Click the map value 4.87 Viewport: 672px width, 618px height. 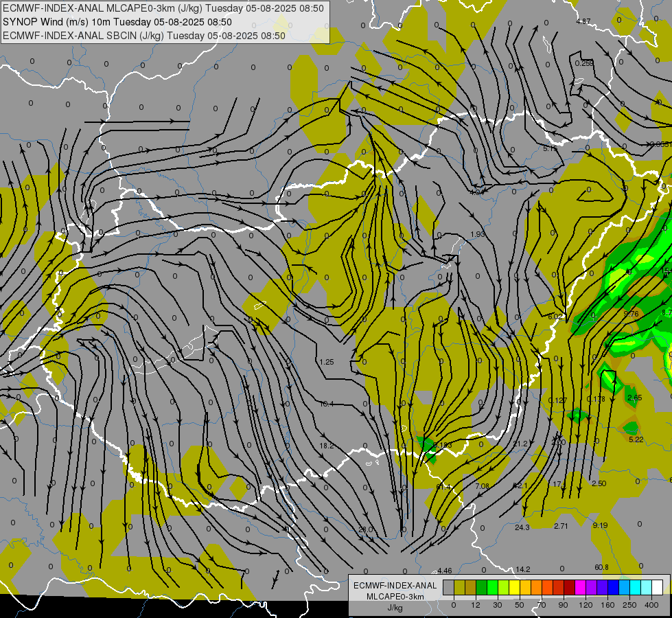(583, 21)
